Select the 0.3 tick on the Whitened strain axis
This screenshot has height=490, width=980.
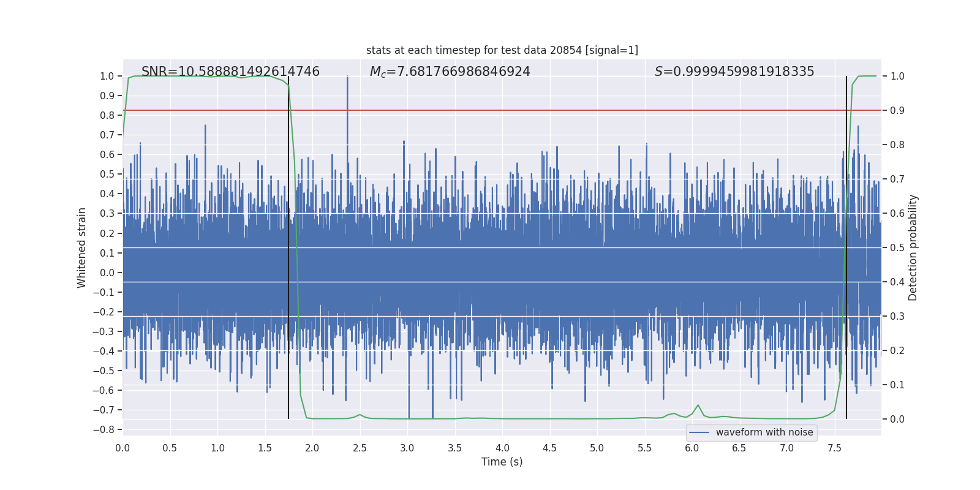point(107,214)
